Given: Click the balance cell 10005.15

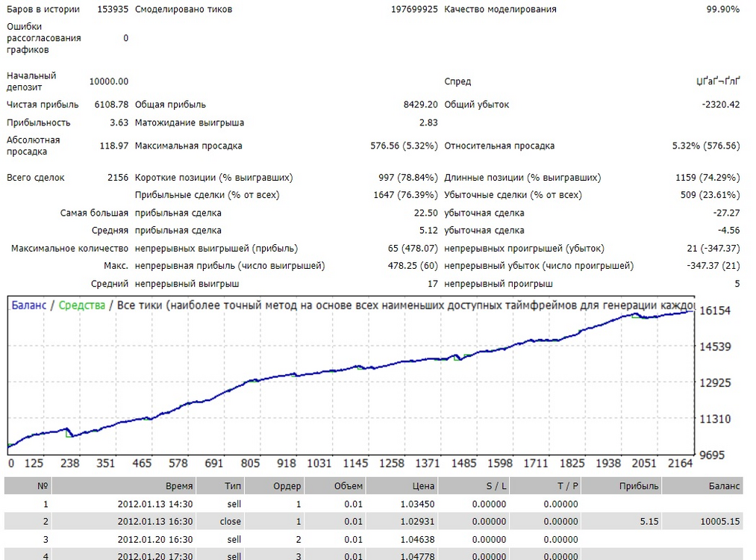Looking at the screenshot, I should click(720, 521).
